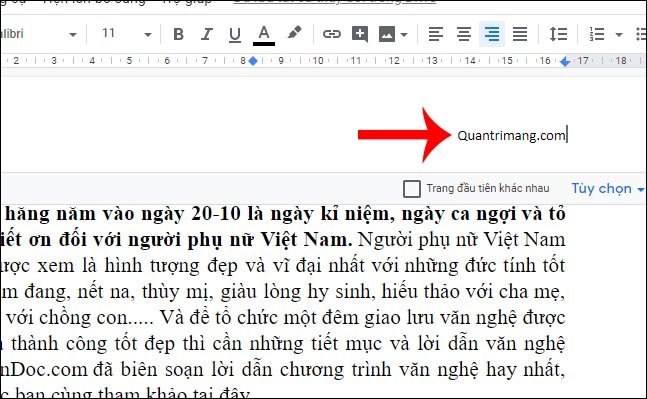
Task: Select the highlight color pen tool
Action: coord(294,33)
